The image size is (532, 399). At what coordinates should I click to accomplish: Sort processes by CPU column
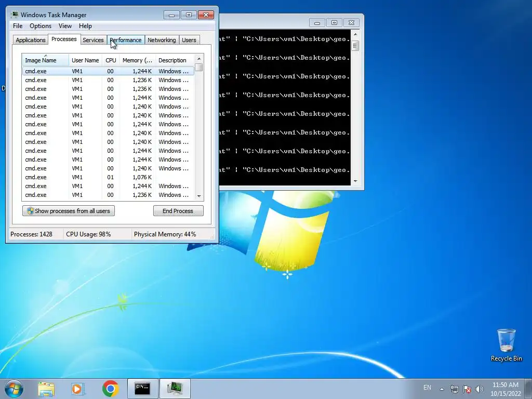point(111,60)
